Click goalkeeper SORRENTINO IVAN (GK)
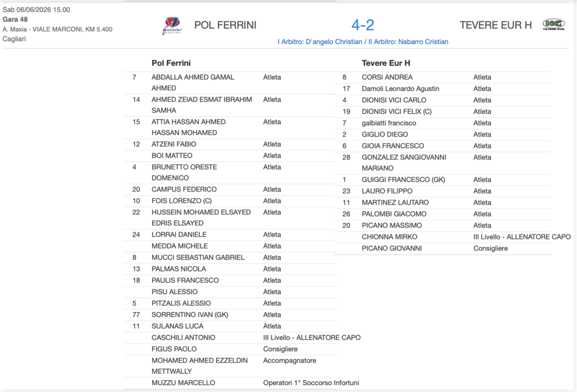 (190, 315)
